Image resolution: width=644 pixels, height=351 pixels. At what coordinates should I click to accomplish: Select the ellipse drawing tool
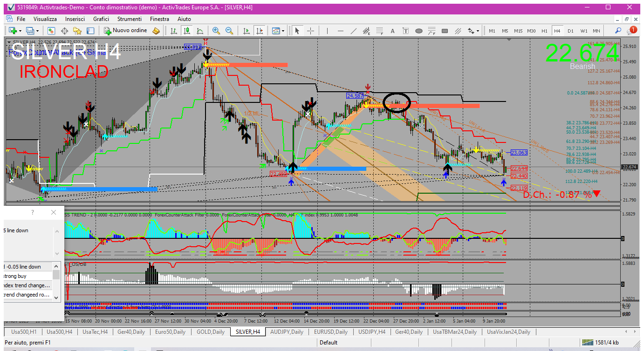[419, 31]
